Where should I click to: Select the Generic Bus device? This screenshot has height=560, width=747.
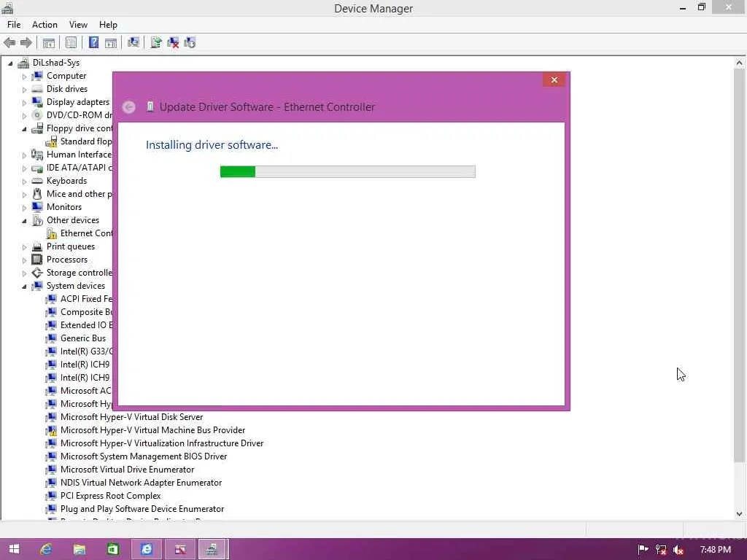83,338
